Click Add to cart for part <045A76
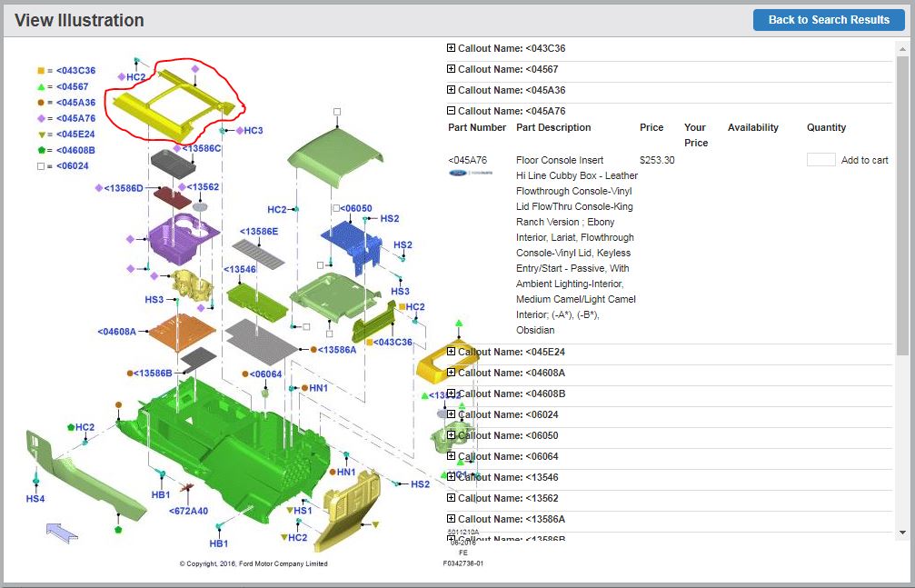This screenshot has width=915, height=588. 864,160
